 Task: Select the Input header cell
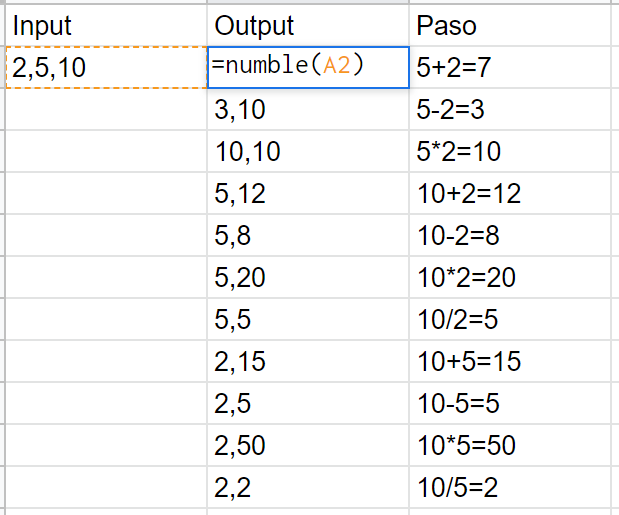tap(106, 25)
